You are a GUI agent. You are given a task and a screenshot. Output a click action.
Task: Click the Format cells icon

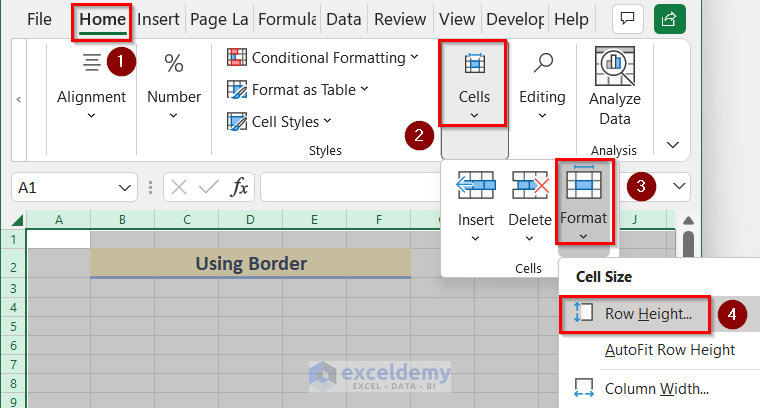[584, 182]
